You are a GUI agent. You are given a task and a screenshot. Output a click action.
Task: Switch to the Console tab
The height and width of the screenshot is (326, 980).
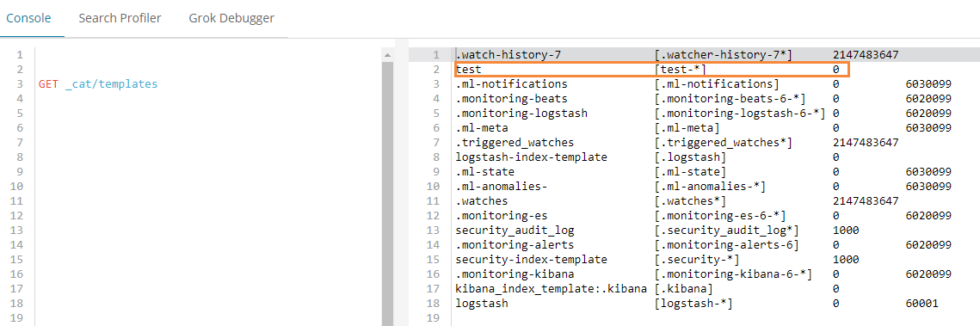[28, 18]
